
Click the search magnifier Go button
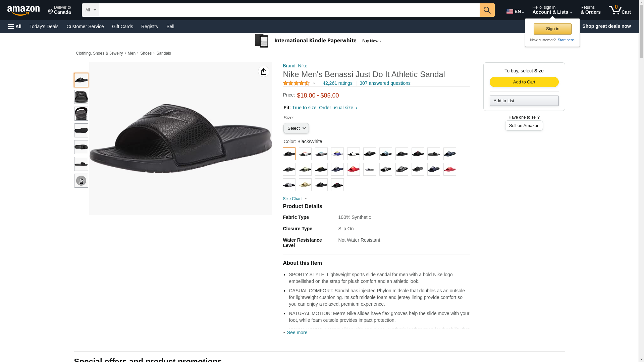[487, 10]
